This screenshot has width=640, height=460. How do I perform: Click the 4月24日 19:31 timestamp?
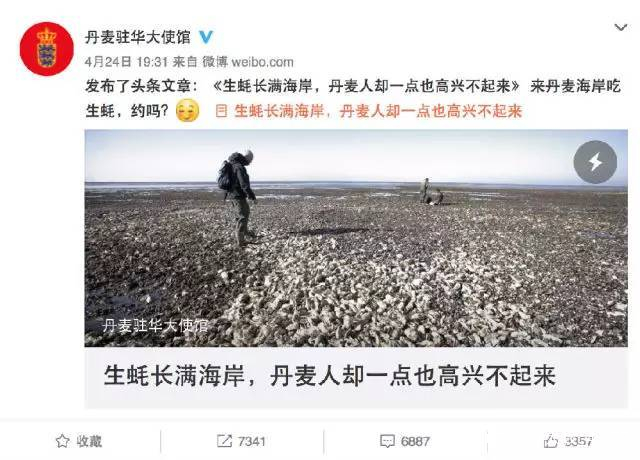tap(126, 62)
